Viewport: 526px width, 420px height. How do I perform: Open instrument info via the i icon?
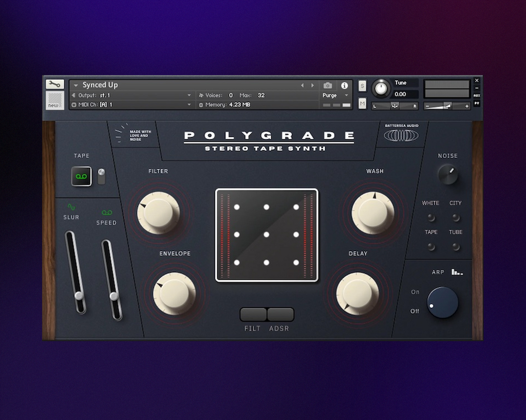[344, 85]
